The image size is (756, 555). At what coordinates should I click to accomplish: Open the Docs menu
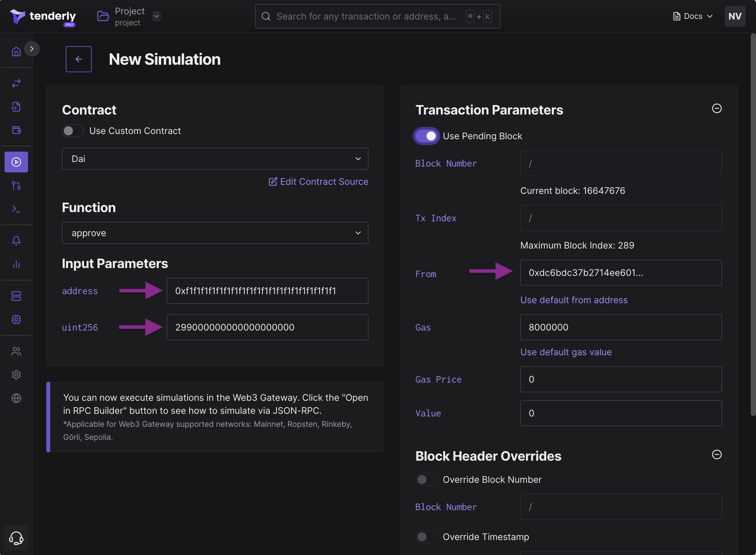692,16
